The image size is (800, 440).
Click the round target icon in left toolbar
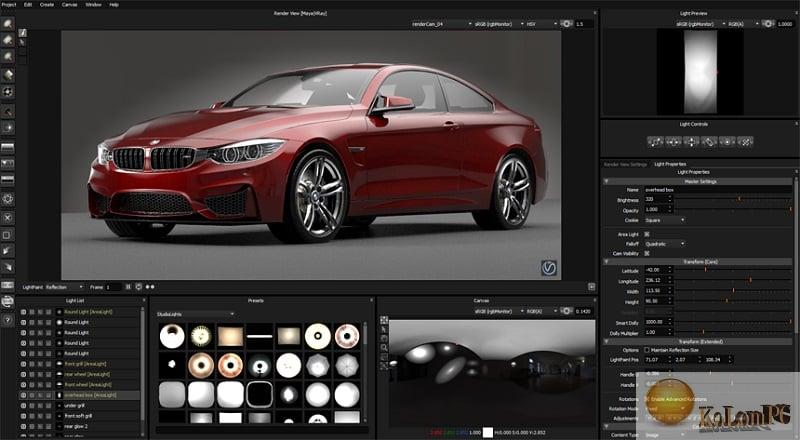click(x=8, y=92)
